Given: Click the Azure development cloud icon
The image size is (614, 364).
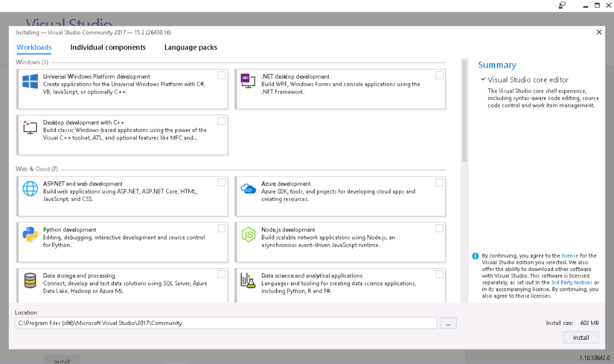Looking at the screenshot, I should tap(248, 189).
